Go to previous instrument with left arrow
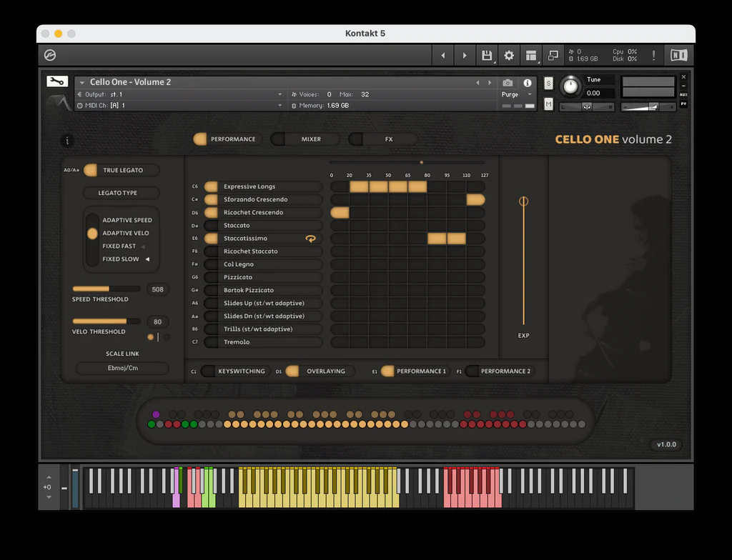The image size is (732, 560). [443, 56]
